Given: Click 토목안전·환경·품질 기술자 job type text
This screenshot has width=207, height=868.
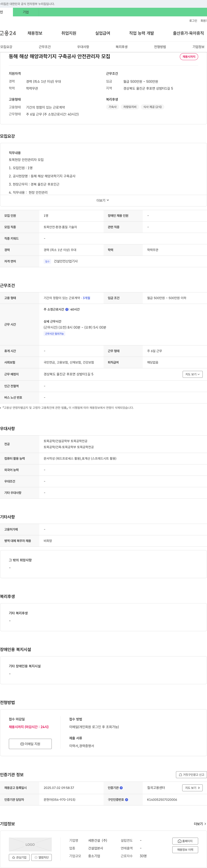Looking at the screenshot, I should pos(60,227).
